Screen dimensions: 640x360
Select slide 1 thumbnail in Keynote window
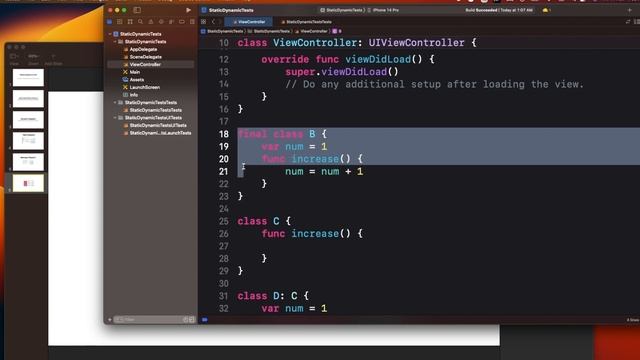point(28,78)
